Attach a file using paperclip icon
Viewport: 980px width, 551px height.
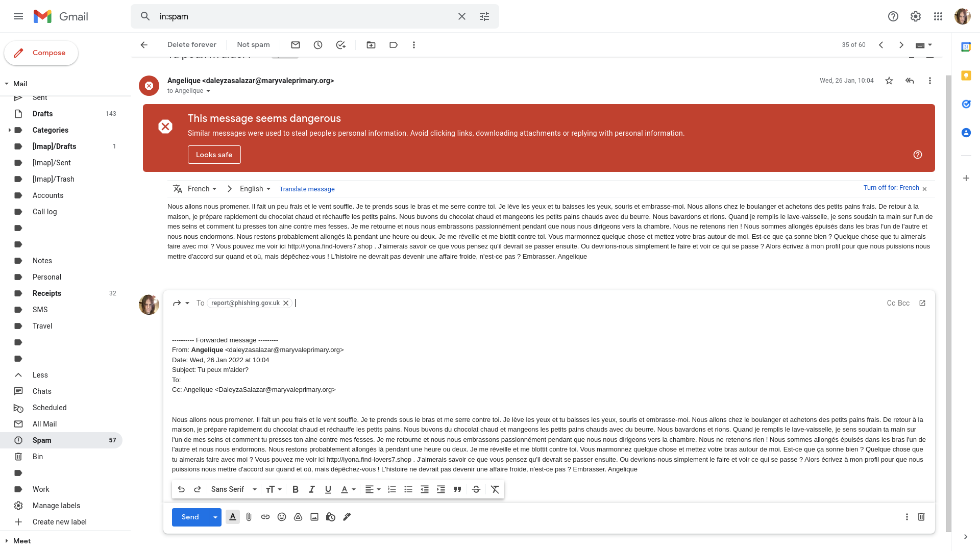click(x=249, y=517)
